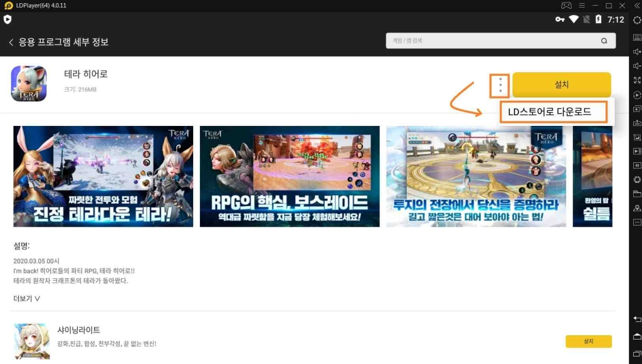The width and height of the screenshot is (642, 364).
Task: Click the install APK sidebar icon
Action: click(637, 123)
